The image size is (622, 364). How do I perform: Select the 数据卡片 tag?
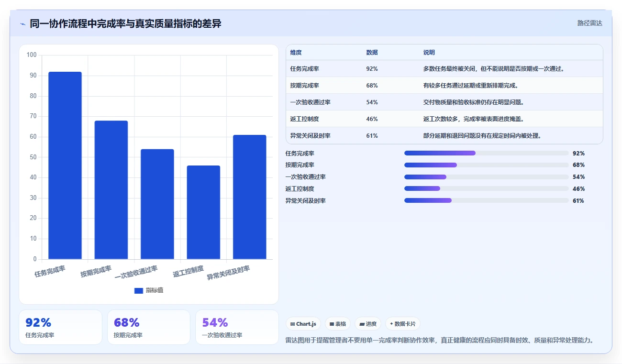tap(403, 324)
